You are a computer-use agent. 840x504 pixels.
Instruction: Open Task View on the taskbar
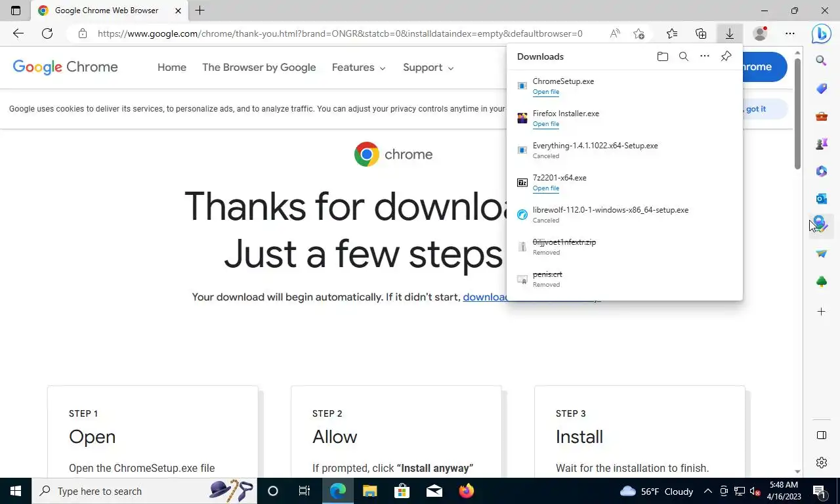(304, 491)
